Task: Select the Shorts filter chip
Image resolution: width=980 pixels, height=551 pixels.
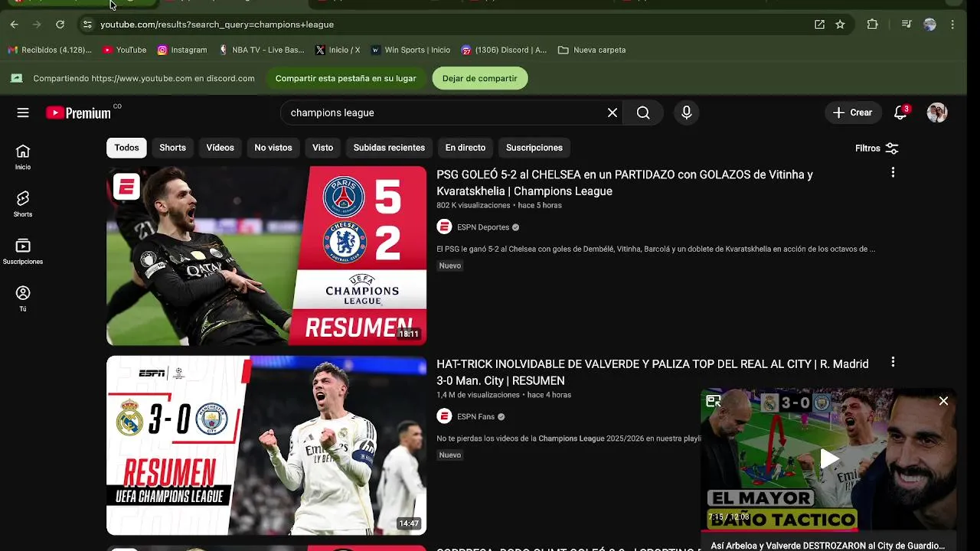Action: point(172,148)
